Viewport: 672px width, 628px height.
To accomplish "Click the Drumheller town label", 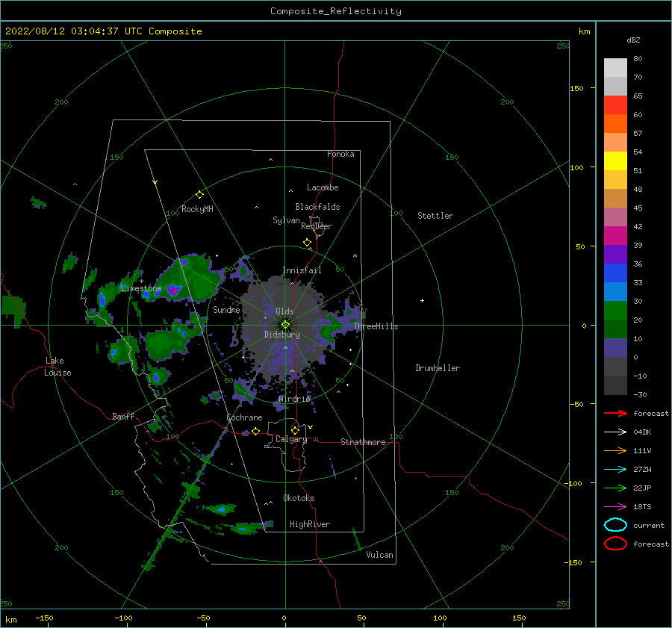I will tap(438, 368).
